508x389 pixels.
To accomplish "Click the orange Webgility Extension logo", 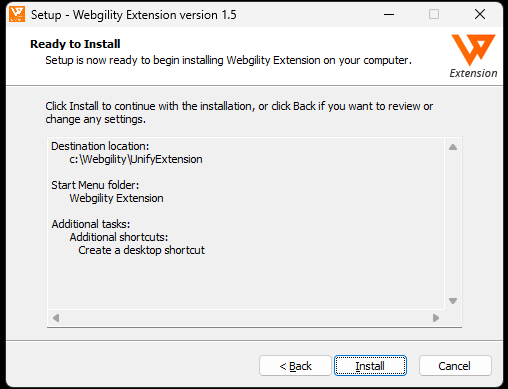I will pyautogui.click(x=473, y=56).
